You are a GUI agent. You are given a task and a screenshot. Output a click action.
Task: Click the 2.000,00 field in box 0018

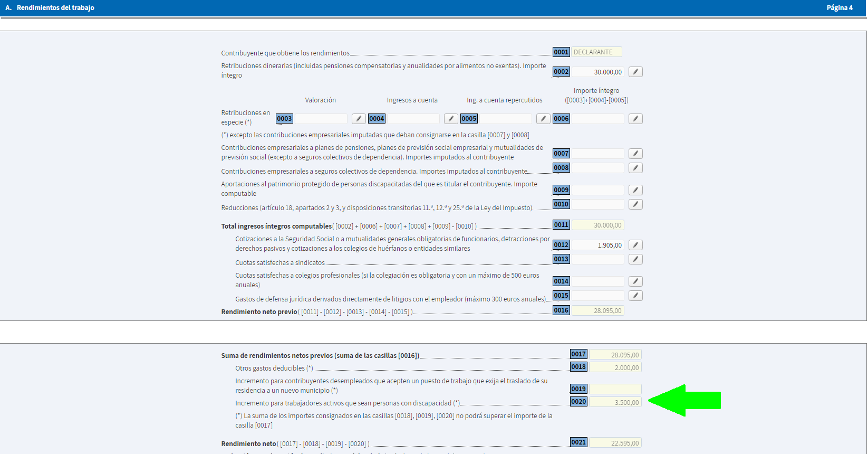click(615, 367)
